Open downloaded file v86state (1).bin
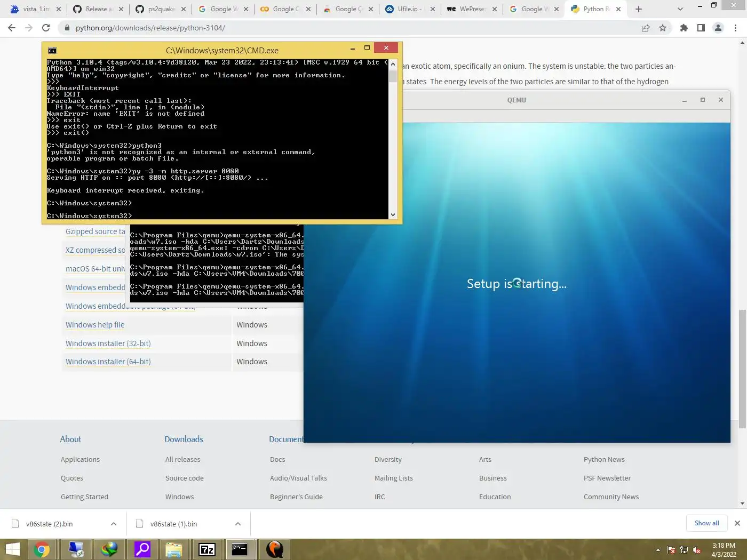This screenshot has height=560, width=747. pyautogui.click(x=173, y=524)
